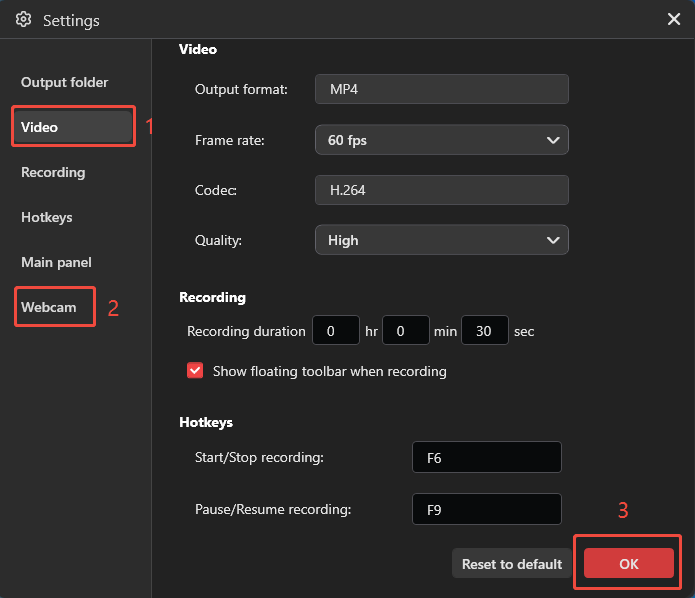The image size is (695, 598).
Task: Click the Recording duration label
Action: pyautogui.click(x=246, y=331)
